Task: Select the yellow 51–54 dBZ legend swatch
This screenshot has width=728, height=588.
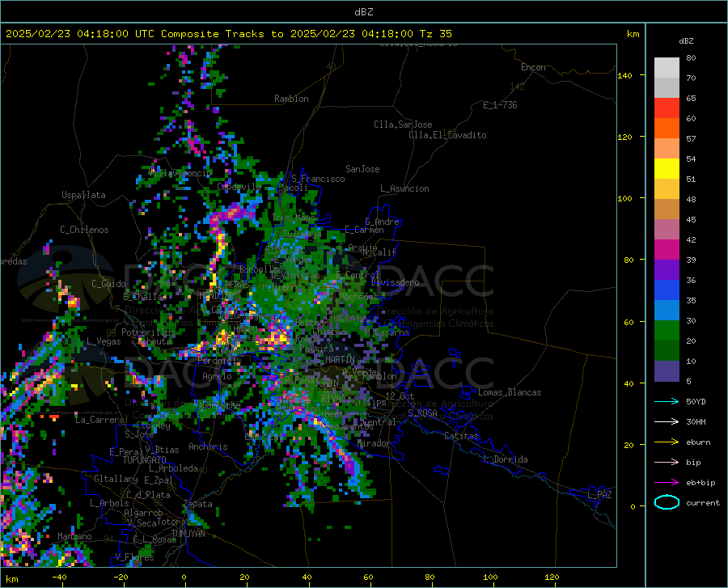Action: click(667, 169)
